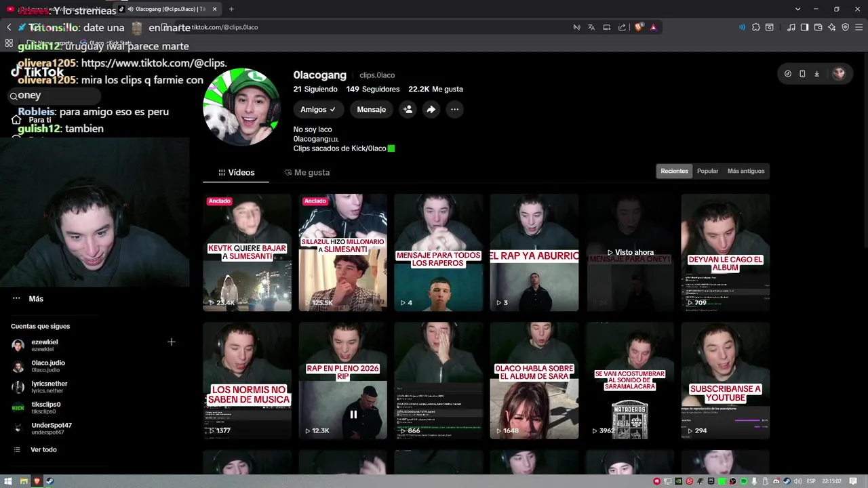Screen dimensions: 868x488
Task: Open the Brave Wallet icon
Action: coord(818,27)
